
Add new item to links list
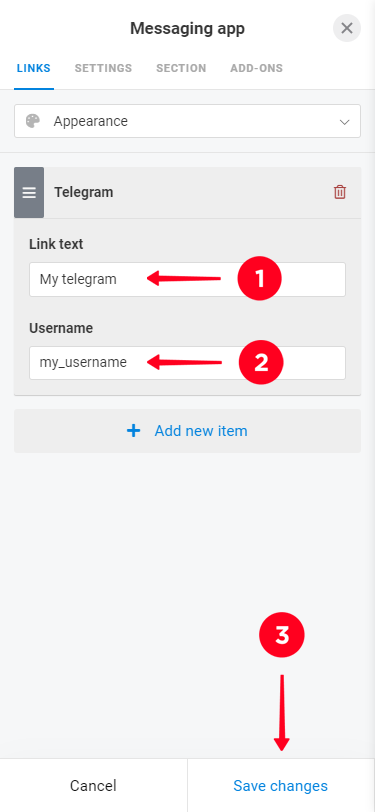point(188,431)
